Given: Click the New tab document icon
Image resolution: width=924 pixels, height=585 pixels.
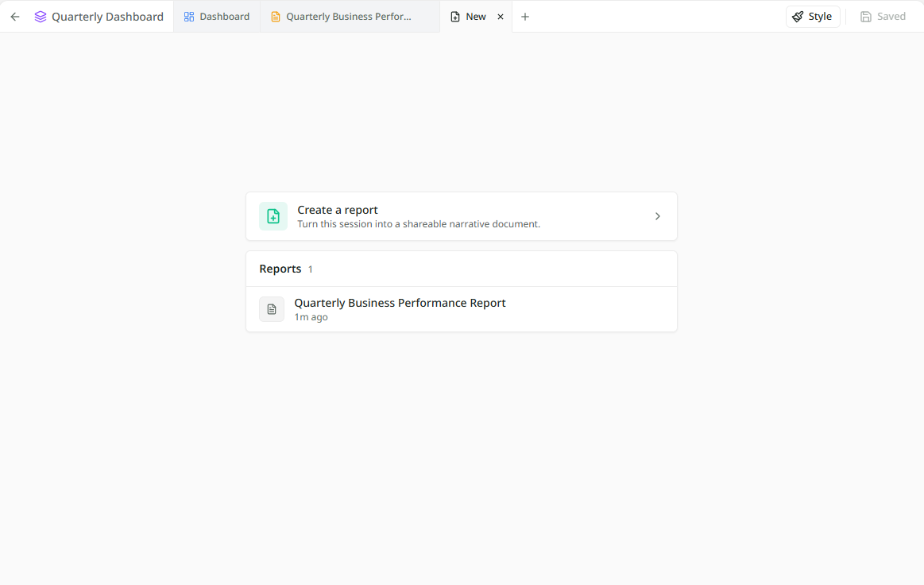Looking at the screenshot, I should [455, 17].
